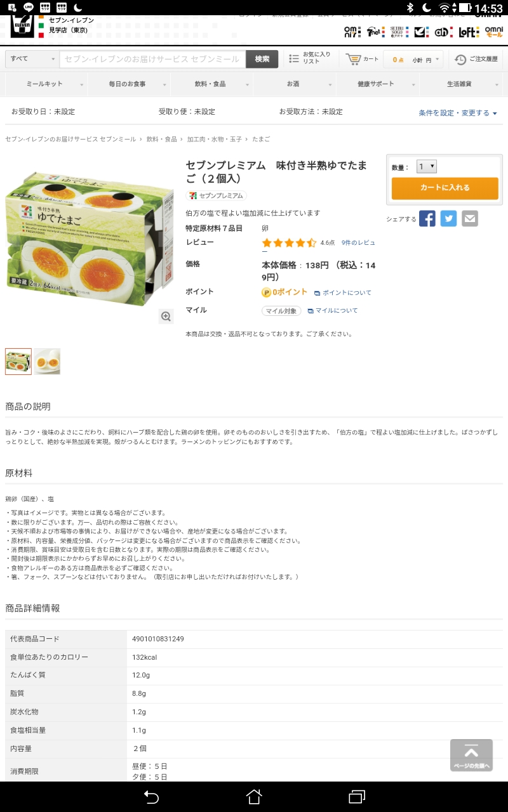508x812 pixels.
Task: Select the second product thumbnail
Action: point(47,361)
